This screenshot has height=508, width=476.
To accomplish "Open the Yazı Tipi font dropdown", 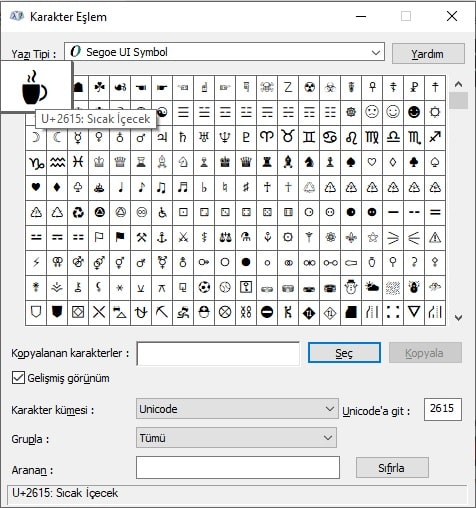I will pos(224,52).
